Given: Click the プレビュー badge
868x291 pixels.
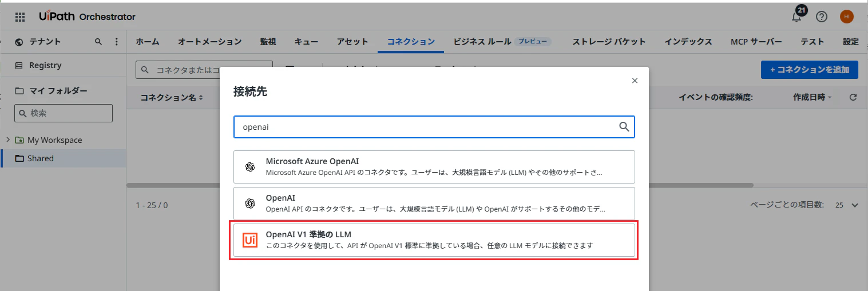Looking at the screenshot, I should pos(533,42).
